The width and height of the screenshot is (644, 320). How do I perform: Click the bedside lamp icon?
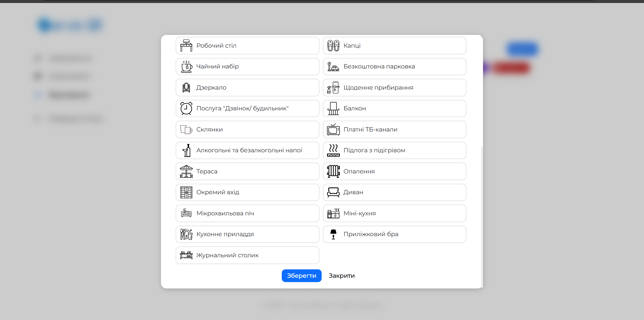tap(333, 234)
